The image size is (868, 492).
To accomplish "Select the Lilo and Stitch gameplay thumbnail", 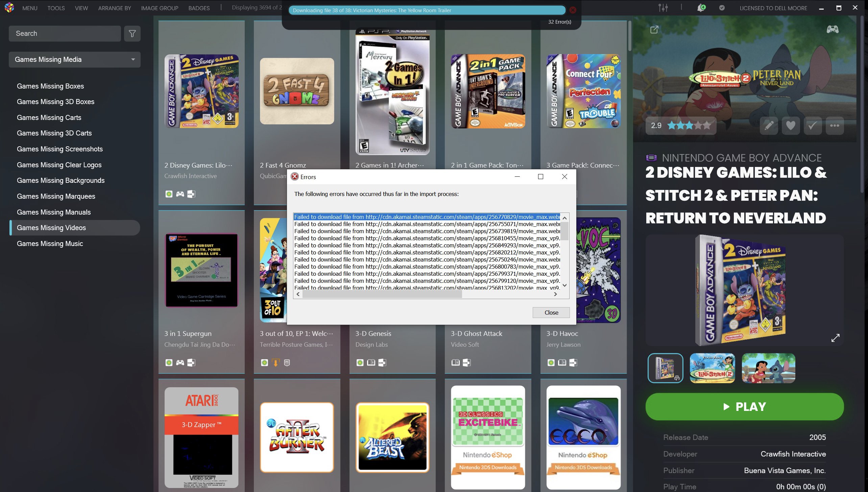I will [768, 368].
